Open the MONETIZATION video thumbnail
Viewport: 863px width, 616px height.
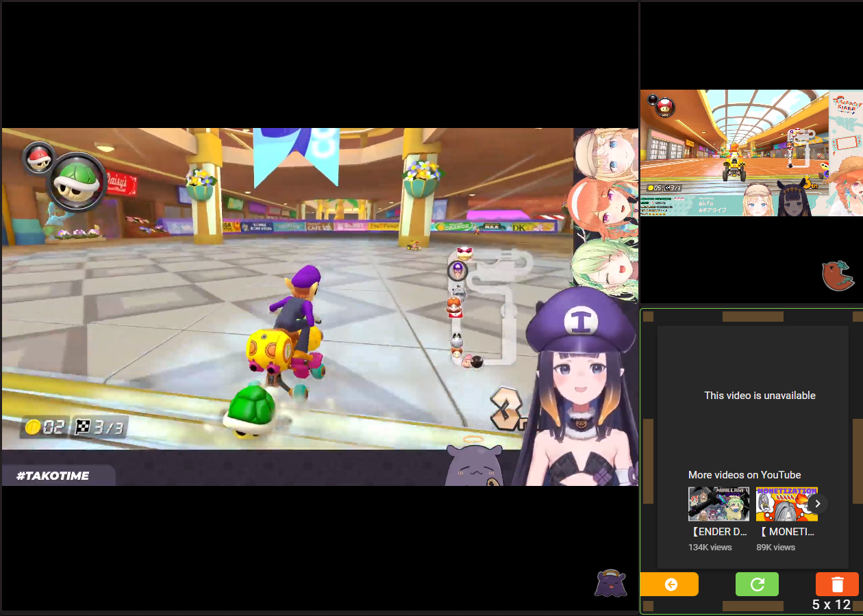pyautogui.click(x=786, y=504)
